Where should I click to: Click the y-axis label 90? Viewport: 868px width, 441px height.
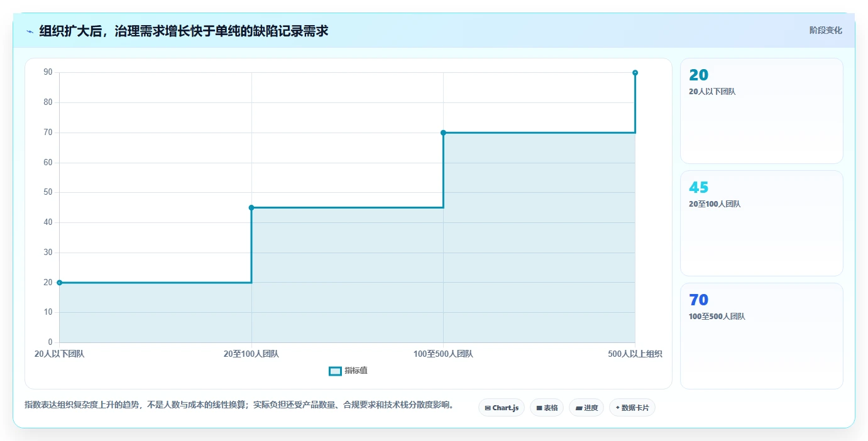[48, 72]
